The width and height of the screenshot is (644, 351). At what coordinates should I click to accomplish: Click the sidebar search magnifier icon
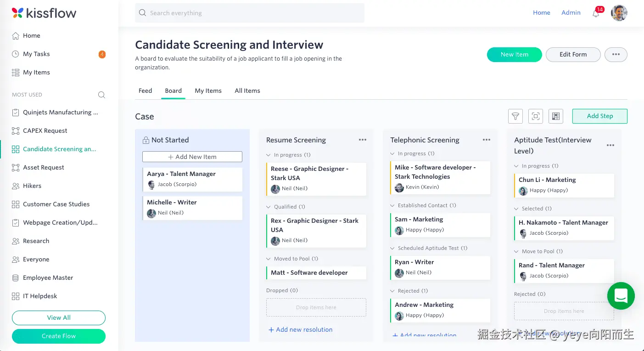click(x=101, y=95)
